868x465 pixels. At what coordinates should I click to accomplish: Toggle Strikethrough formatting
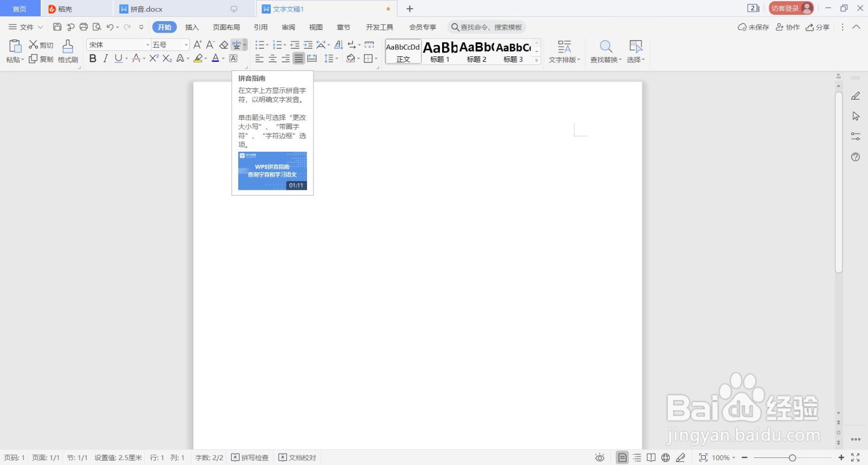[x=136, y=58]
